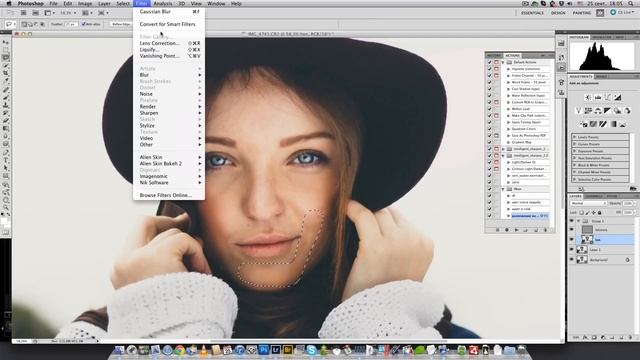The width and height of the screenshot is (640, 360).
Task: Click the Hue/Saturation adjustment icon
Action: pyautogui.click(x=588, y=111)
